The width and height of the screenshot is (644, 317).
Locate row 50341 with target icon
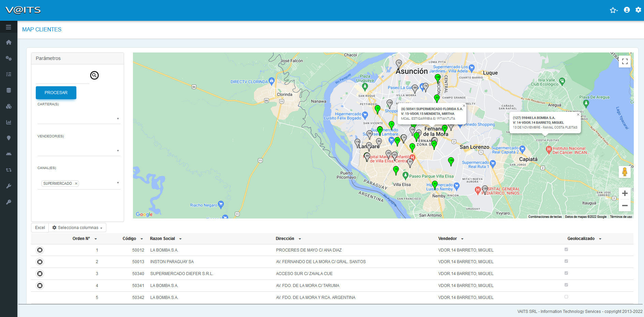40,286
